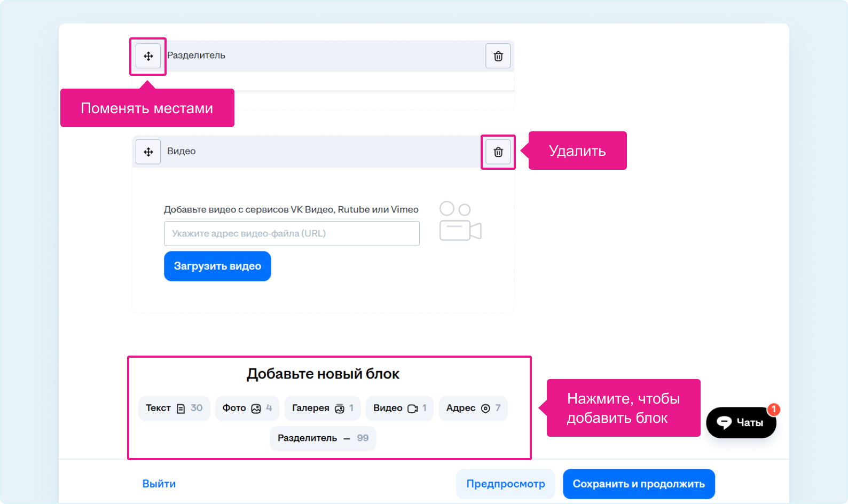Delete the Разделитель block with the trash icon
Viewport: 848px width, 504px height.
pyautogui.click(x=498, y=56)
